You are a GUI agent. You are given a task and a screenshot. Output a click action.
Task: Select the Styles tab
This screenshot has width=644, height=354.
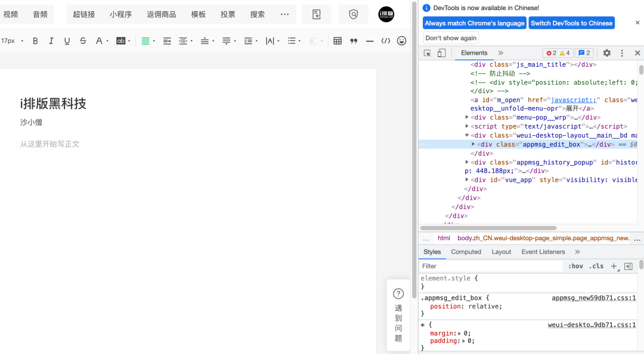coord(432,251)
